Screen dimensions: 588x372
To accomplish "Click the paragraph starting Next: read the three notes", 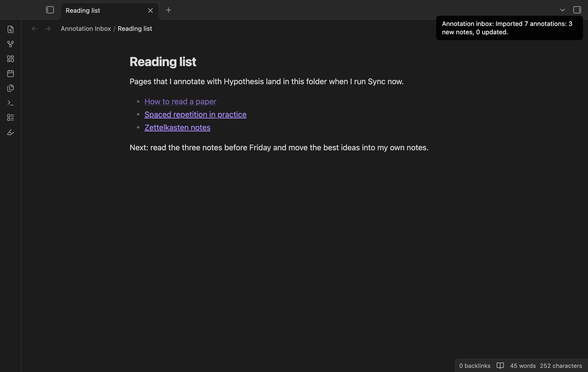I will (279, 147).
